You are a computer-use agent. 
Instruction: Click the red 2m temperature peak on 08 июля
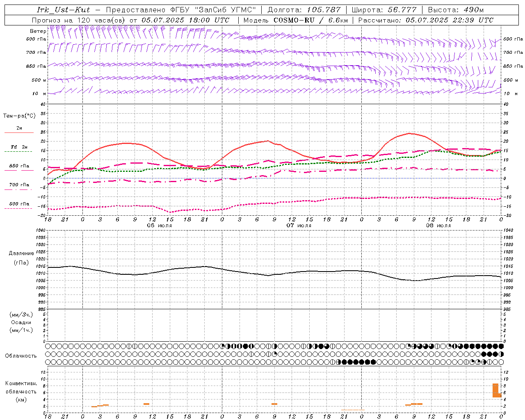[x=409, y=133]
